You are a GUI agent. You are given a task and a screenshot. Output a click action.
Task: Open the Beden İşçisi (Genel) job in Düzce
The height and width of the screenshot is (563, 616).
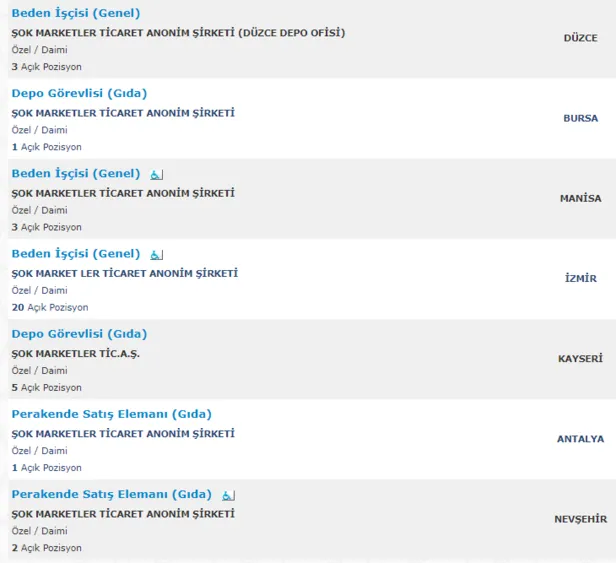pos(76,13)
